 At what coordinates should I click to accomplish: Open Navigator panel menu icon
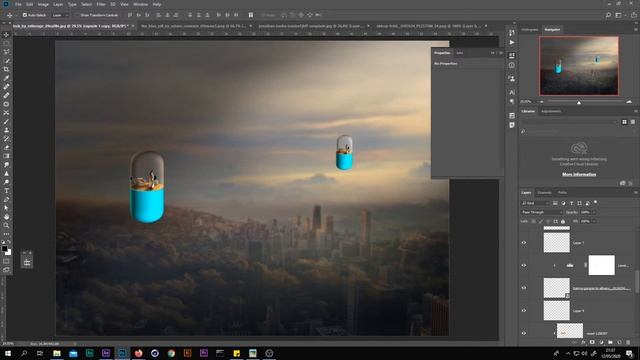point(635,29)
